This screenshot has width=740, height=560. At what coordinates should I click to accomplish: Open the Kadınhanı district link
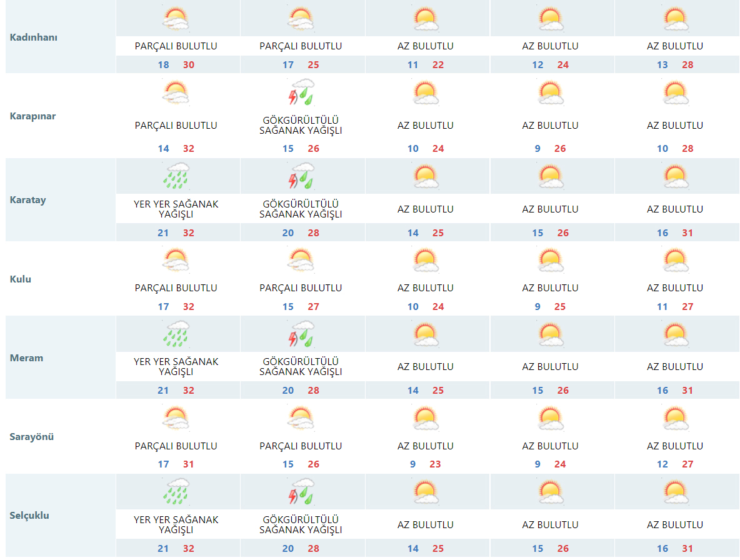[x=34, y=37]
